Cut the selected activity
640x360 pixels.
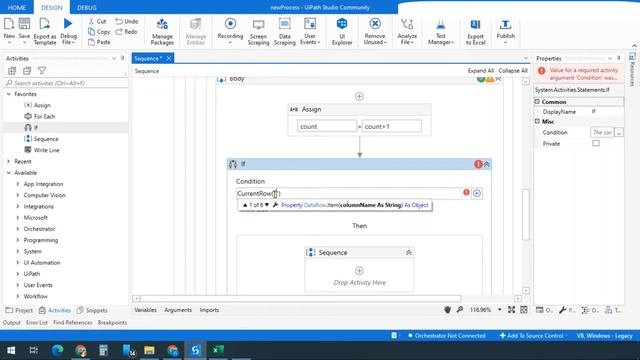97,21
